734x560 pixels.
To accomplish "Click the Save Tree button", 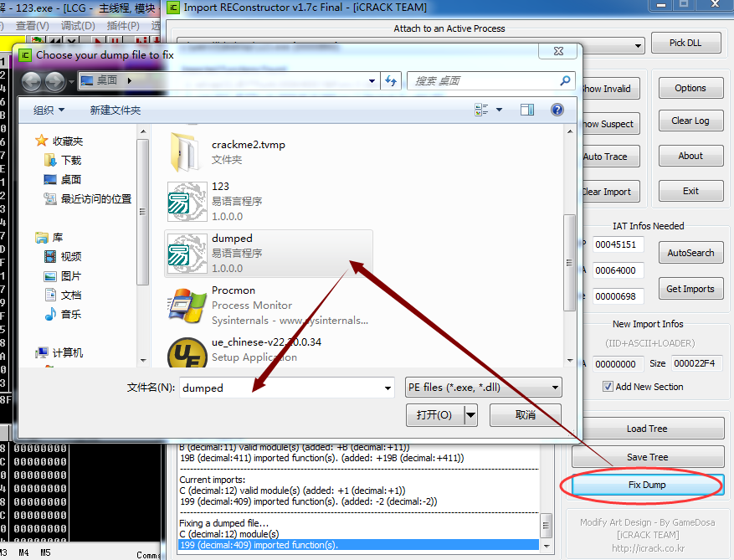I will click(647, 457).
